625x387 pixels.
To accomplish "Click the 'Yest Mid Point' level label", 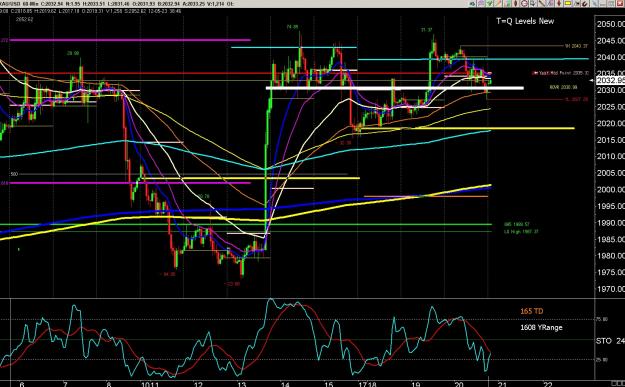I will (x=560, y=73).
